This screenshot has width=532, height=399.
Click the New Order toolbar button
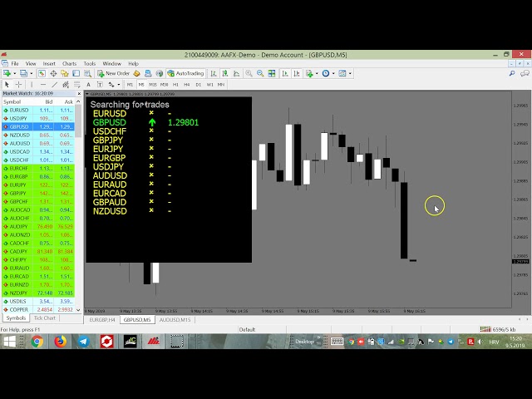point(113,73)
